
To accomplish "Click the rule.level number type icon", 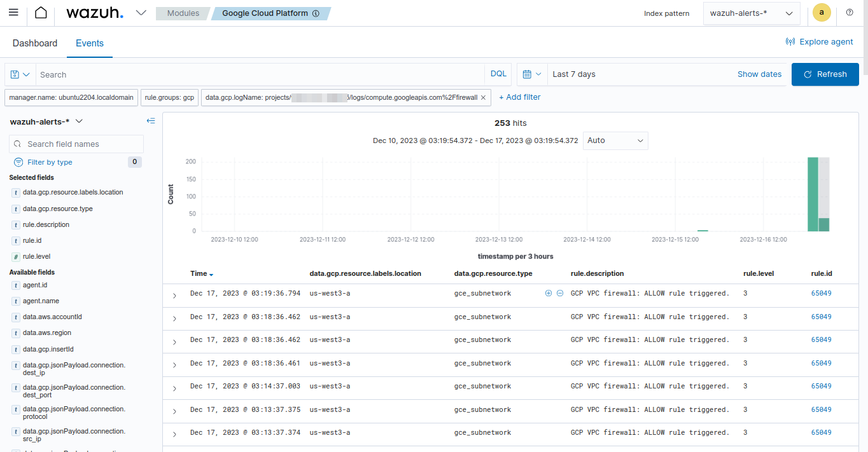I will [x=16, y=257].
